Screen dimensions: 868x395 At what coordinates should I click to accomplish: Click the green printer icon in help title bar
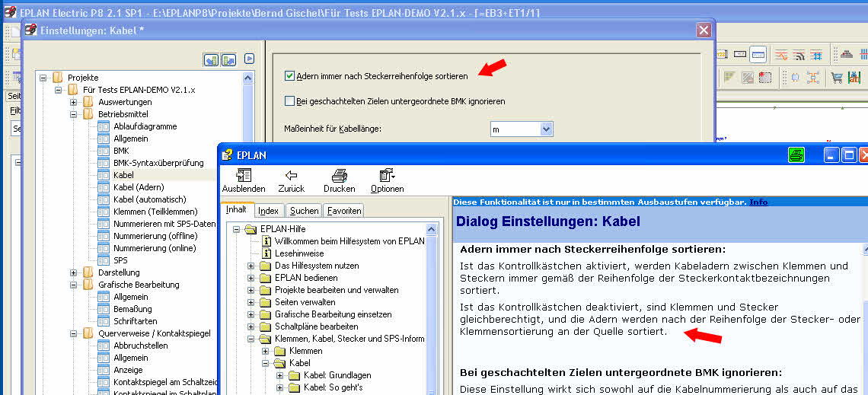(x=796, y=155)
